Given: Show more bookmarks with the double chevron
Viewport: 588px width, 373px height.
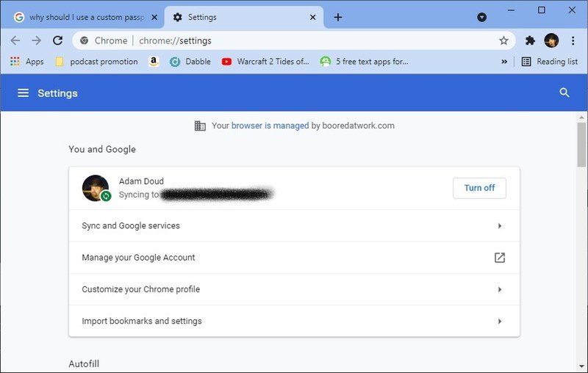Looking at the screenshot, I should click(504, 62).
